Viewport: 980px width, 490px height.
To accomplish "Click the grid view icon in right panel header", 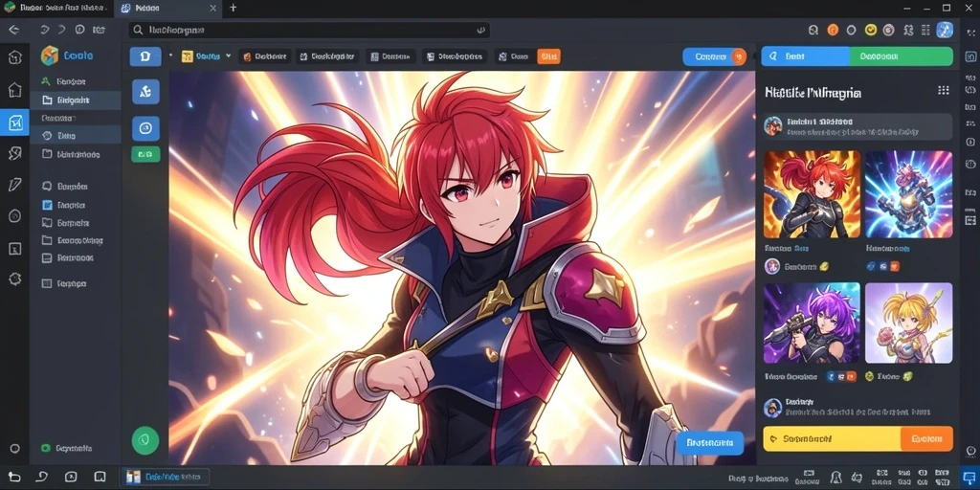I will point(943,91).
